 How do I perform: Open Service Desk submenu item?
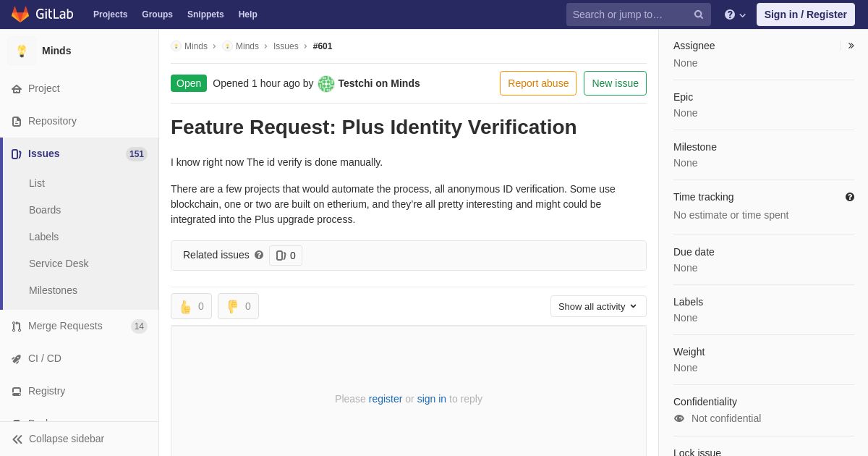click(x=59, y=263)
